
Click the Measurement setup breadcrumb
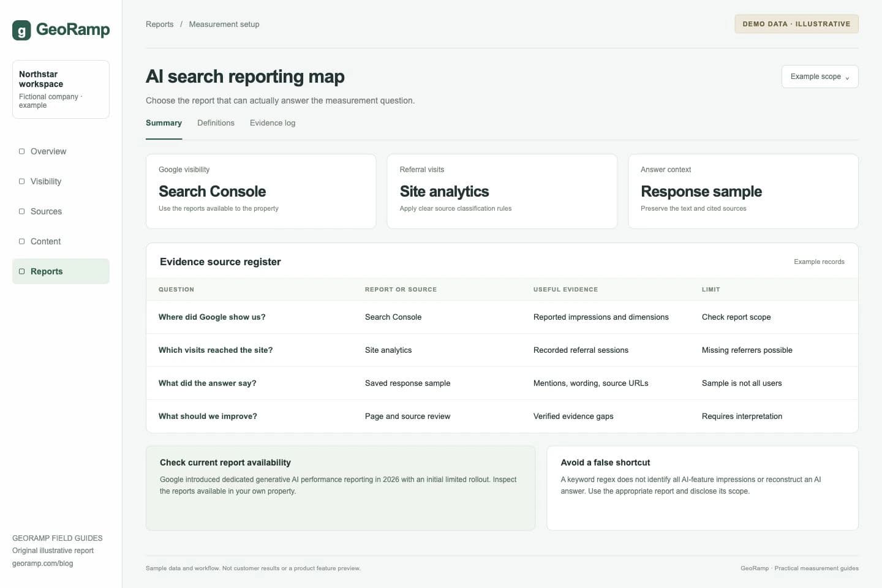point(224,24)
